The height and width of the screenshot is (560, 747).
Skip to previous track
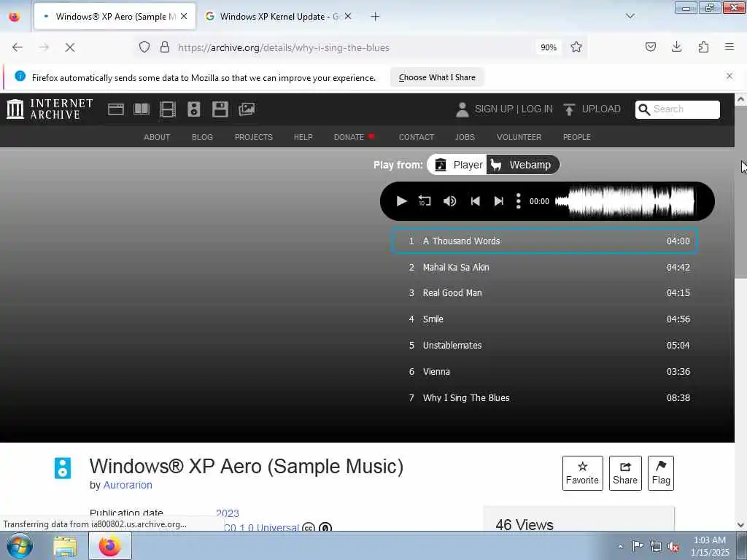coord(475,201)
